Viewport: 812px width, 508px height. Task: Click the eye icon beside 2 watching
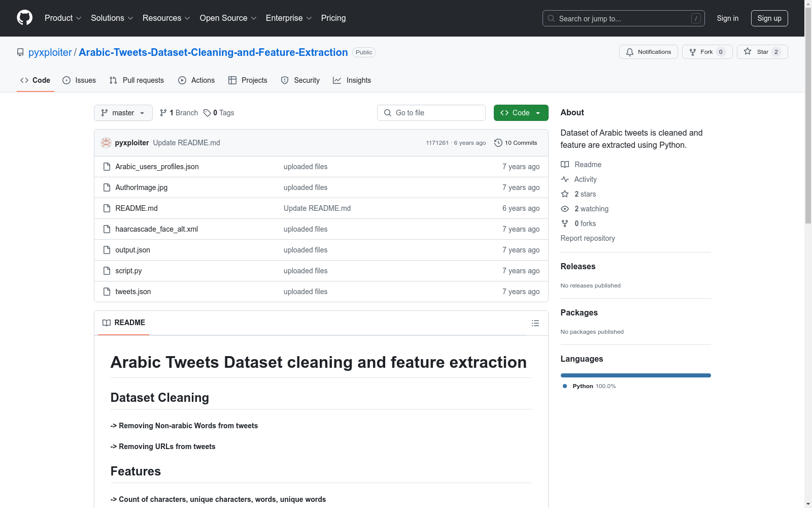point(565,209)
